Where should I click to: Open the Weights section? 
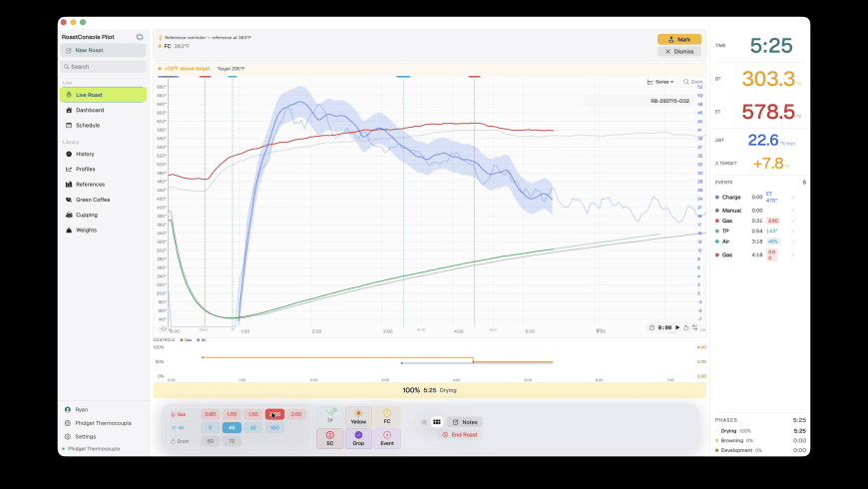(103, 230)
